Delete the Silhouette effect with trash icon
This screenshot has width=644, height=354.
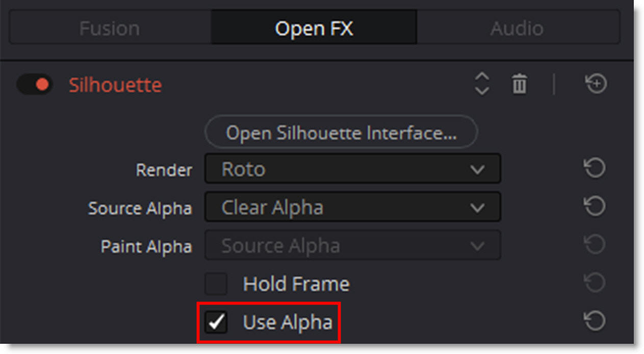coord(519,84)
